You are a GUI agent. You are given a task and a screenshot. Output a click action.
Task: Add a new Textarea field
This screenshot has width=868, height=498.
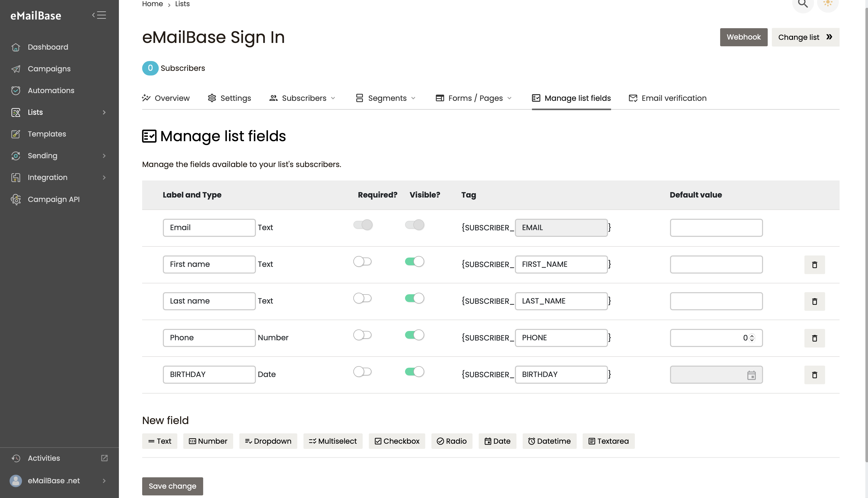(x=608, y=441)
